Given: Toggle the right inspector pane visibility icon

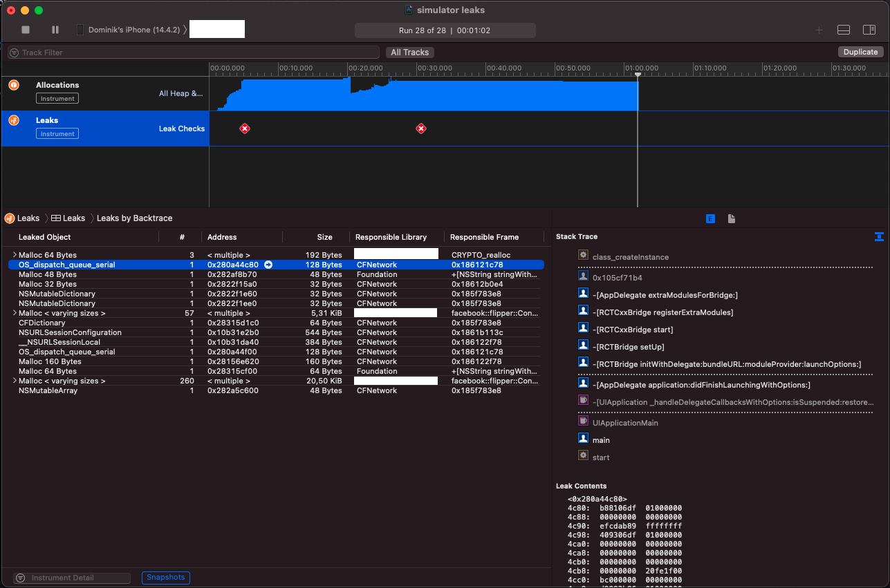Looking at the screenshot, I should 869,30.
